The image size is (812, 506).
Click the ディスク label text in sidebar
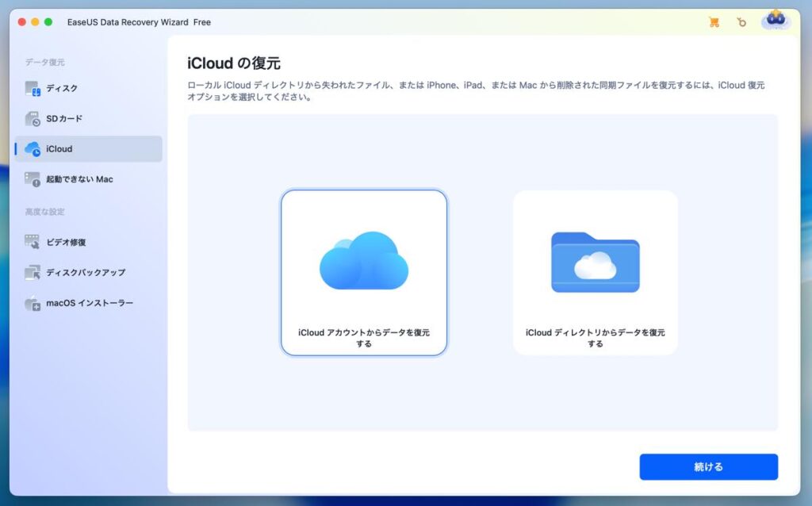click(62, 88)
